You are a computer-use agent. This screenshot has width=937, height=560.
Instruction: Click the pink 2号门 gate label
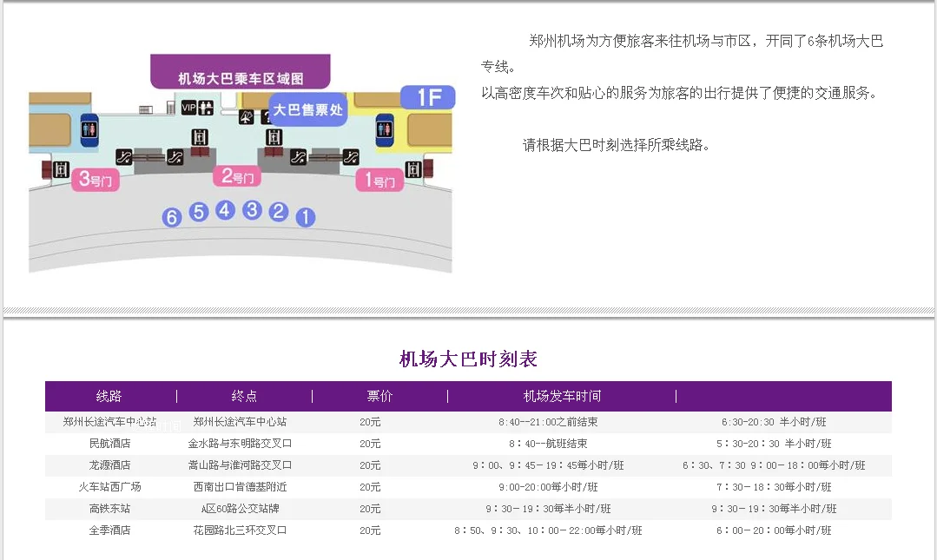(237, 176)
